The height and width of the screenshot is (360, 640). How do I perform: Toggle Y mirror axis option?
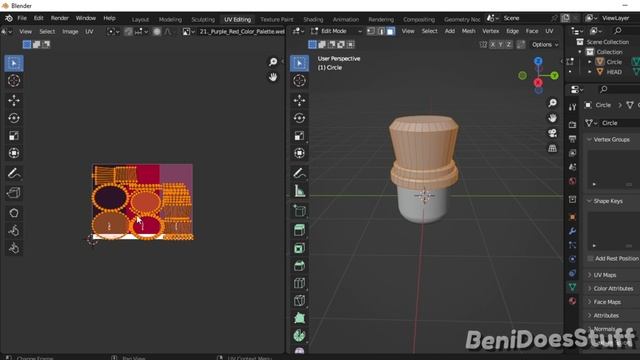point(501,44)
